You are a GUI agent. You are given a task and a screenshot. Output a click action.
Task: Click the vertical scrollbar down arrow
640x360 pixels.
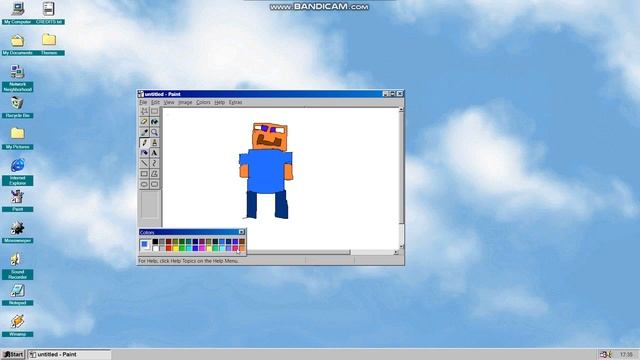[401, 247]
